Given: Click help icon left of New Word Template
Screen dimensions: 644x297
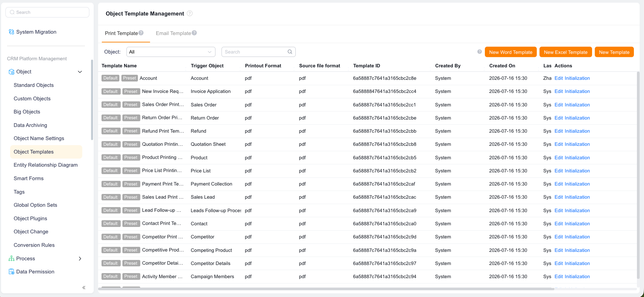Looking at the screenshot, I should click(479, 52).
